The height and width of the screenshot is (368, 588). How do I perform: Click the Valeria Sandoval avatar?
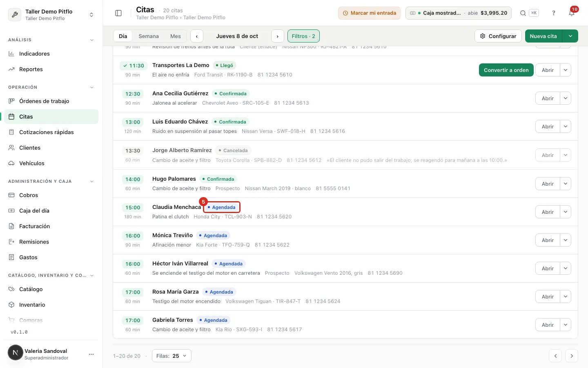pyautogui.click(x=16, y=352)
